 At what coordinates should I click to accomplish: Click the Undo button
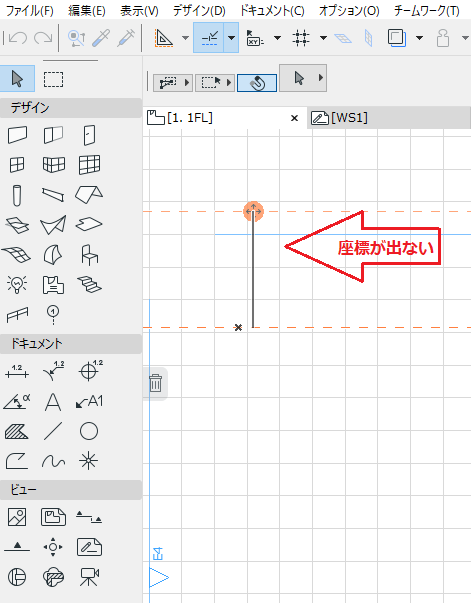[17, 38]
